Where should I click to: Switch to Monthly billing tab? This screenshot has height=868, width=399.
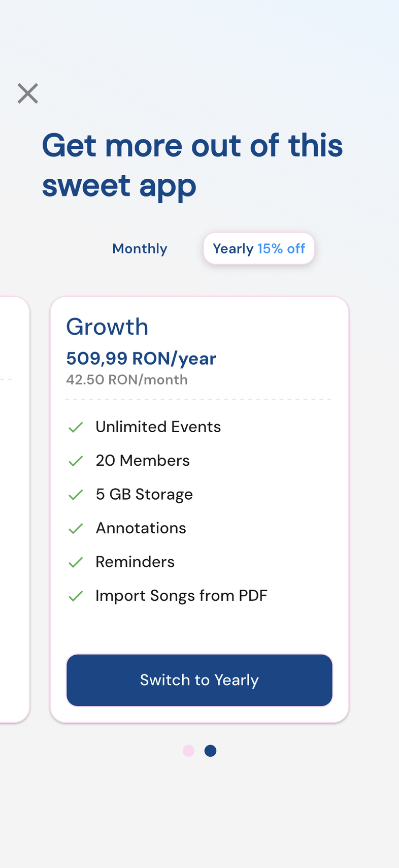coord(140,249)
